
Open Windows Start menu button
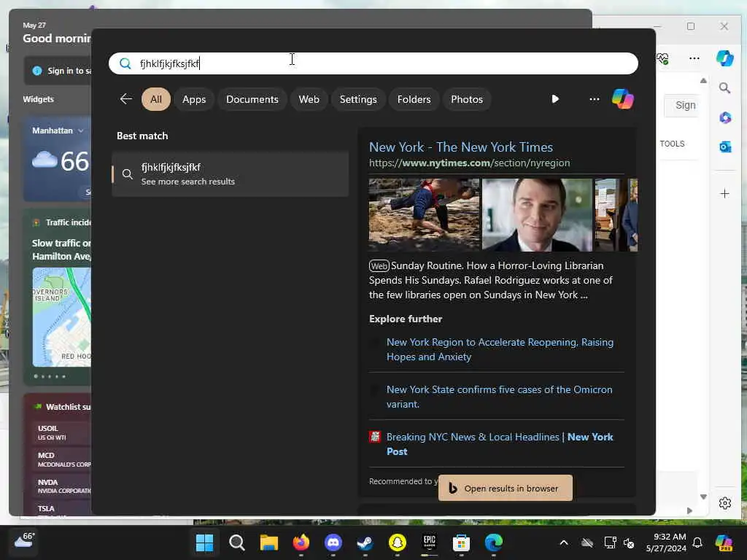point(205,542)
